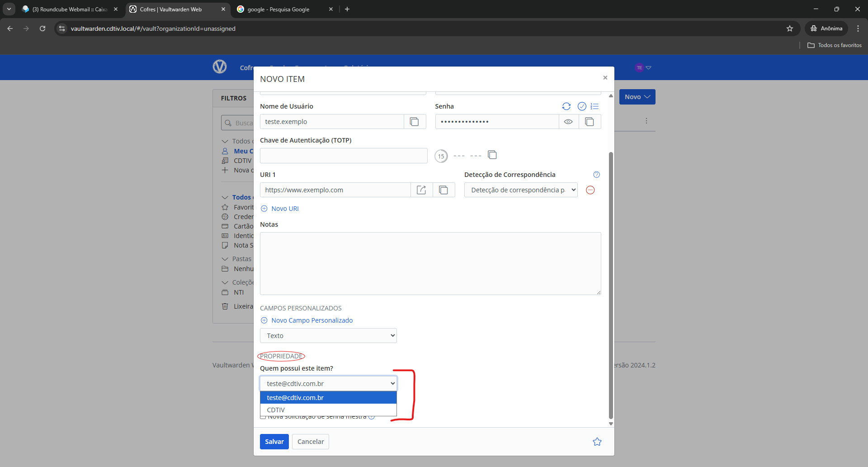Image resolution: width=868 pixels, height=467 pixels.
Task: Generate a new password with the refresh icon
Action: (x=566, y=106)
